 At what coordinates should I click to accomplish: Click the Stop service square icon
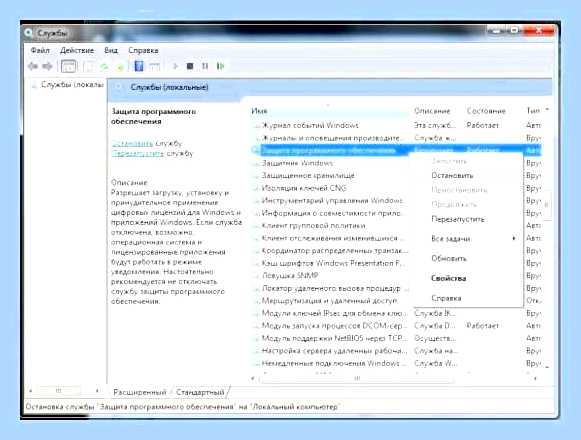click(x=190, y=66)
